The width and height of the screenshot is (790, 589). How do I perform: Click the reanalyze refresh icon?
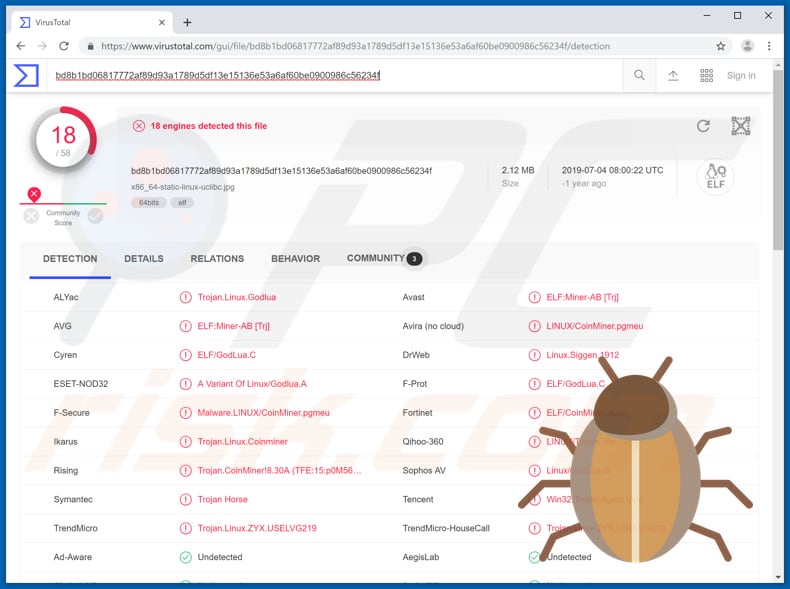(703, 126)
